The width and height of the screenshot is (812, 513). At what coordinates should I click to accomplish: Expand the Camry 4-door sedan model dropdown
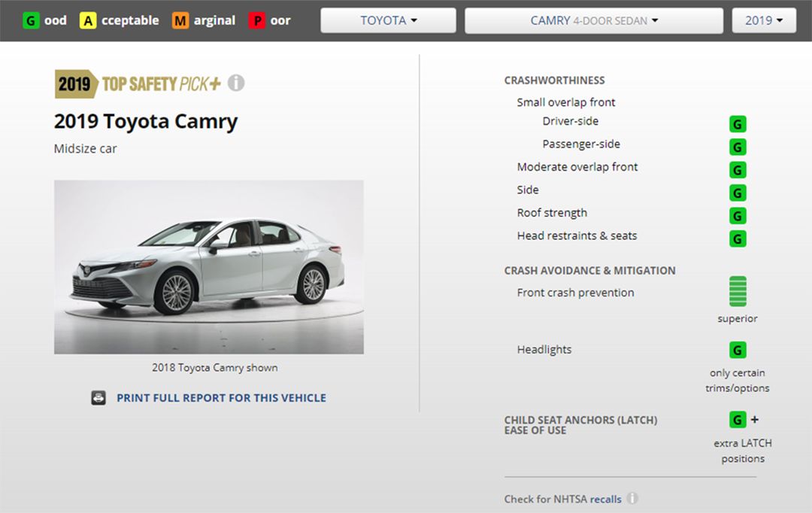point(593,20)
